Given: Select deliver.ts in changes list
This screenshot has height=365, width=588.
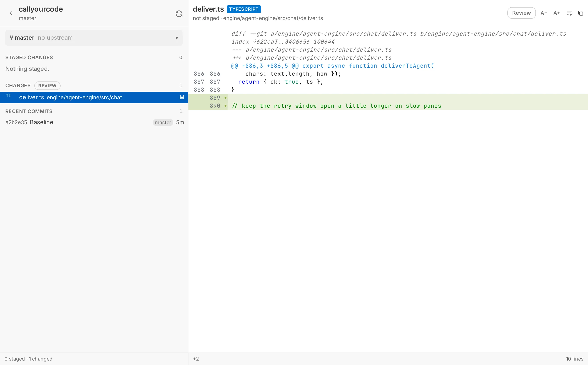Looking at the screenshot, I should [x=94, y=97].
